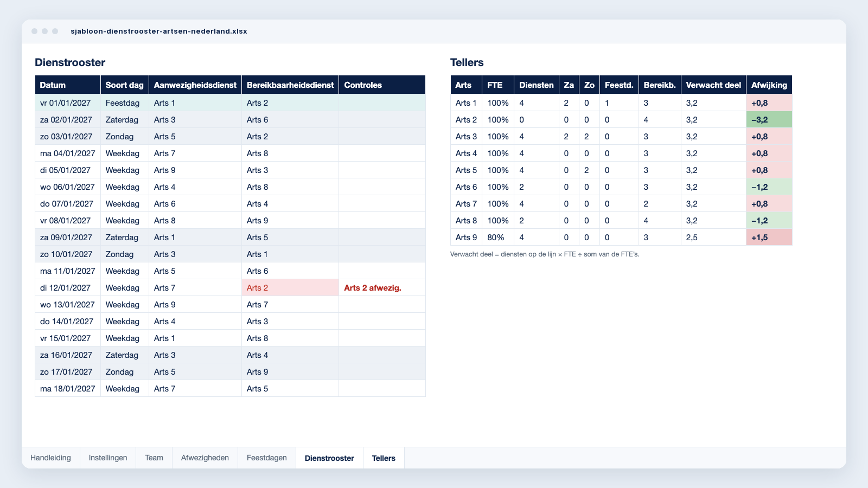Open the Team sheet tab

coord(154,458)
